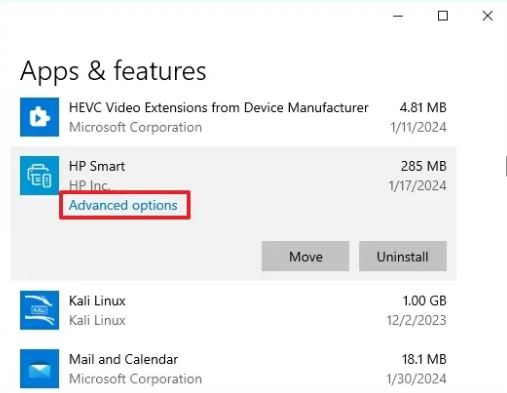Click the 285 MB size value
This screenshot has height=393, width=507.
tap(424, 166)
